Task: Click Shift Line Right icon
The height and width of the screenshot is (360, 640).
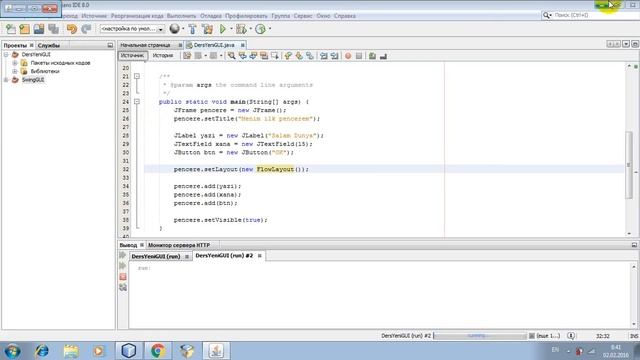Action: pyautogui.click(x=334, y=56)
